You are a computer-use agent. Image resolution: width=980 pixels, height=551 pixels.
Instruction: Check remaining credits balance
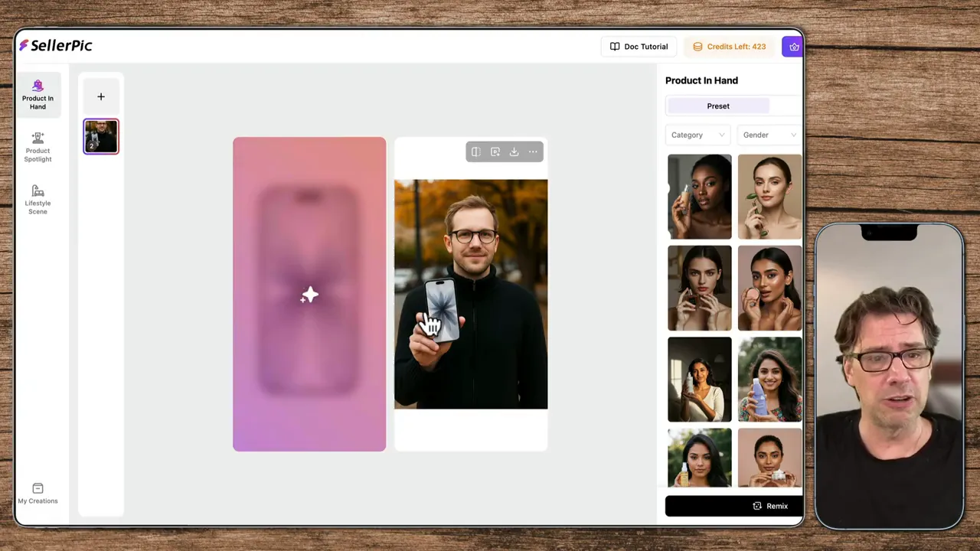(x=729, y=46)
